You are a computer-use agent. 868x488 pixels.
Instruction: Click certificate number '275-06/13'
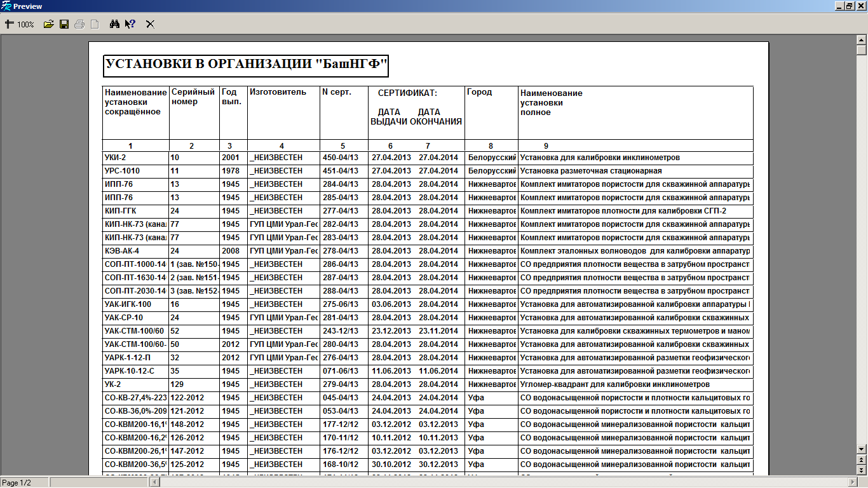[341, 304]
